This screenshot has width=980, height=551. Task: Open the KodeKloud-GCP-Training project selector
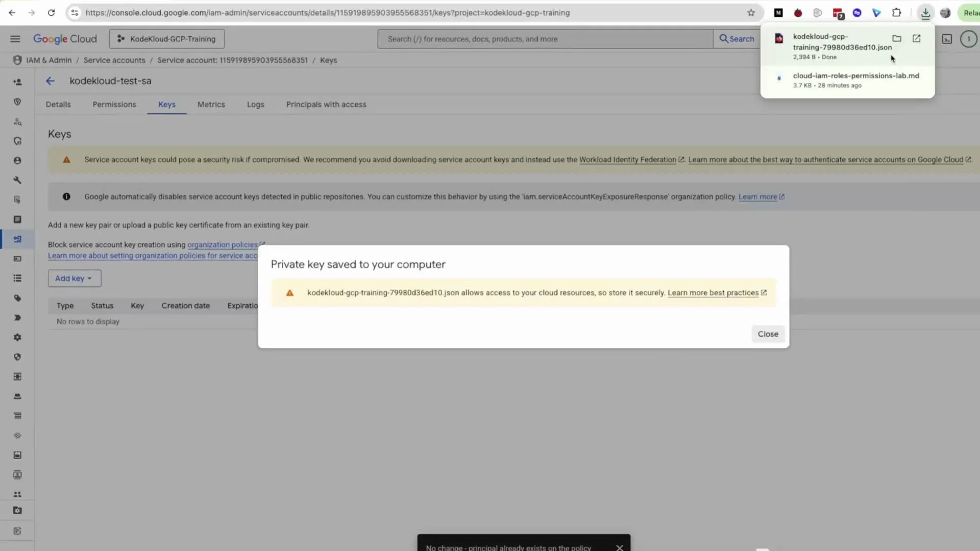pyautogui.click(x=167, y=39)
